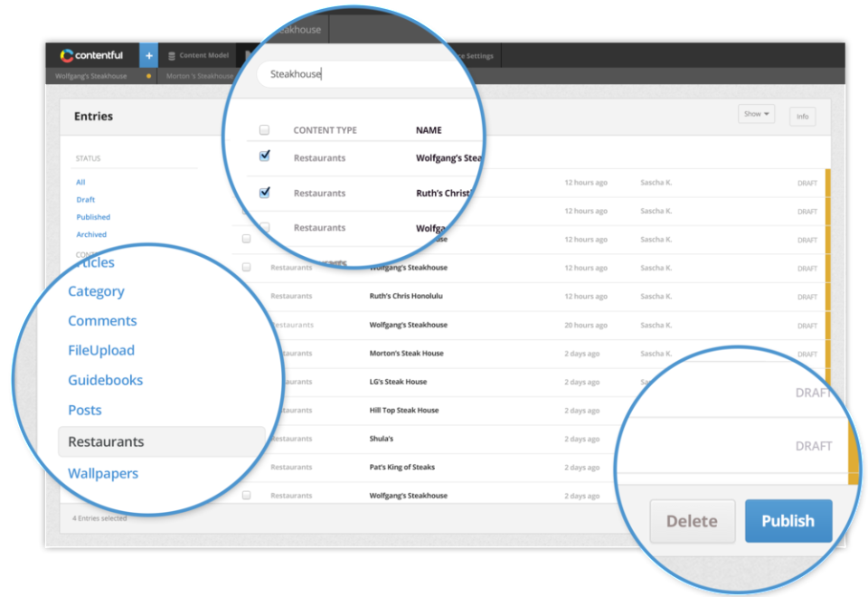The width and height of the screenshot is (868, 597).
Task: Open the partially hidden Space Settings tab
Action: tap(477, 56)
